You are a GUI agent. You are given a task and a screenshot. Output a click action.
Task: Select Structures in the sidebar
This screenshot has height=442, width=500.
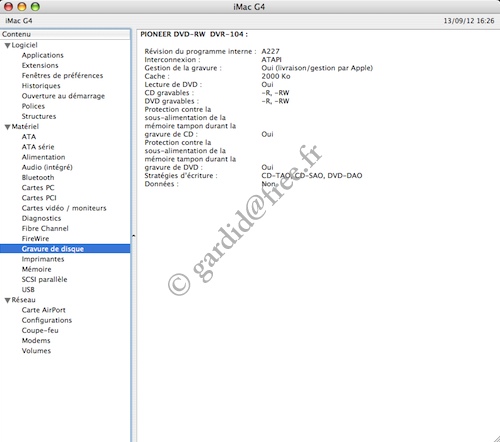pos(39,116)
